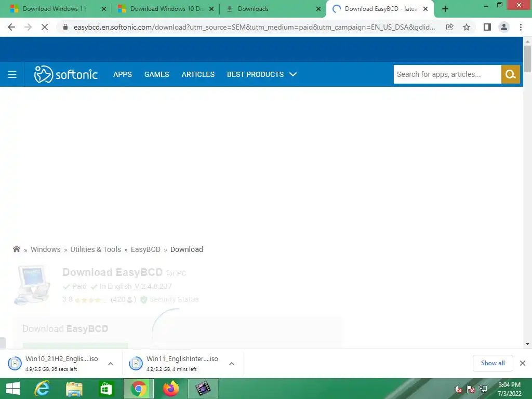The height and width of the screenshot is (399, 532).
Task: Click Show all downloads button
Action: pyautogui.click(x=493, y=363)
